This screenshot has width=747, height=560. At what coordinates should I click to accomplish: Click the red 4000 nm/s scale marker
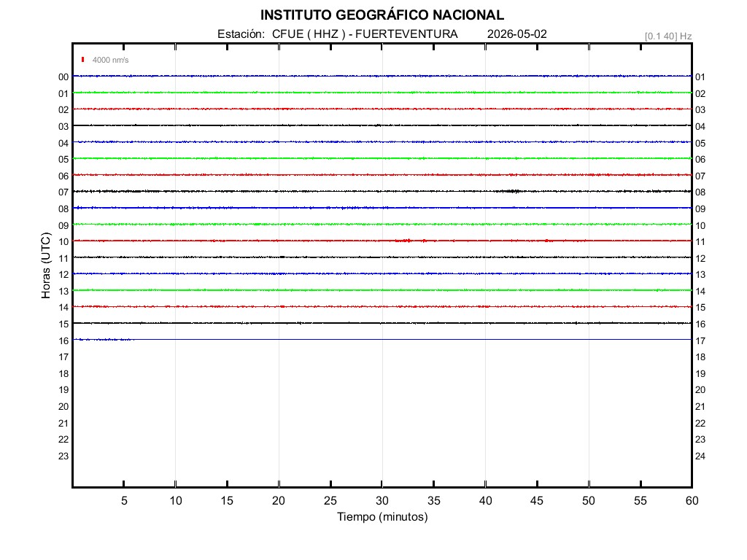tap(83, 60)
